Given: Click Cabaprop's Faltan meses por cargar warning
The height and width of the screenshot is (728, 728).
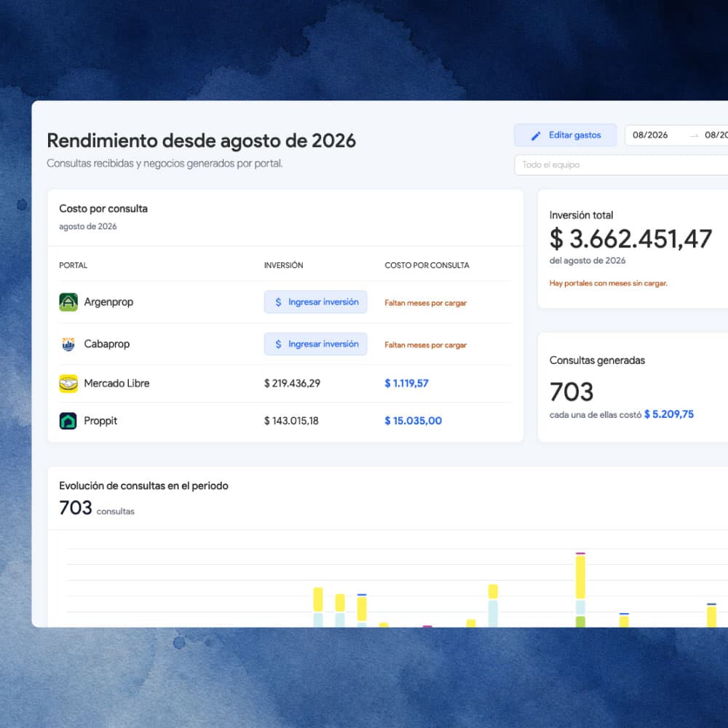Looking at the screenshot, I should tap(425, 345).
